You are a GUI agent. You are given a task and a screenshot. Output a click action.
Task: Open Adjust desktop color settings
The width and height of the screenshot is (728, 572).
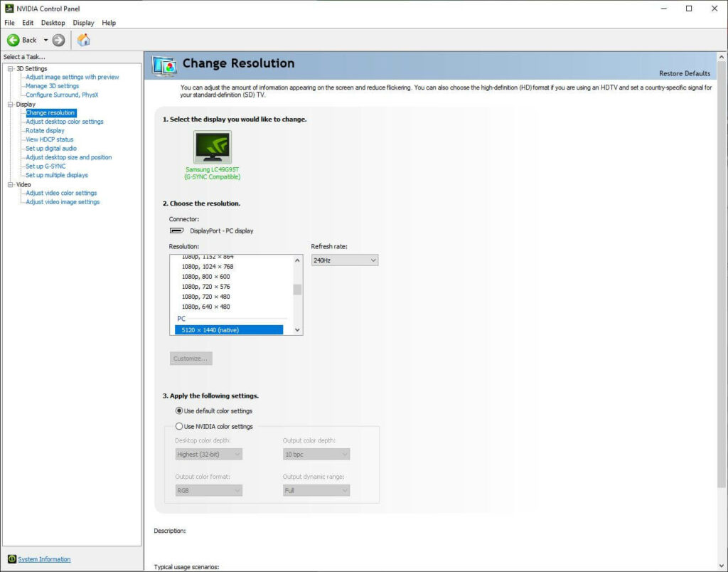pyautogui.click(x=65, y=122)
